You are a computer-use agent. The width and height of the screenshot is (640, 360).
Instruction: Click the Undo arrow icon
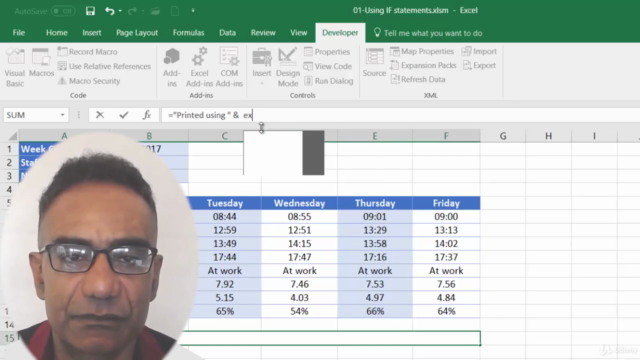[109, 11]
